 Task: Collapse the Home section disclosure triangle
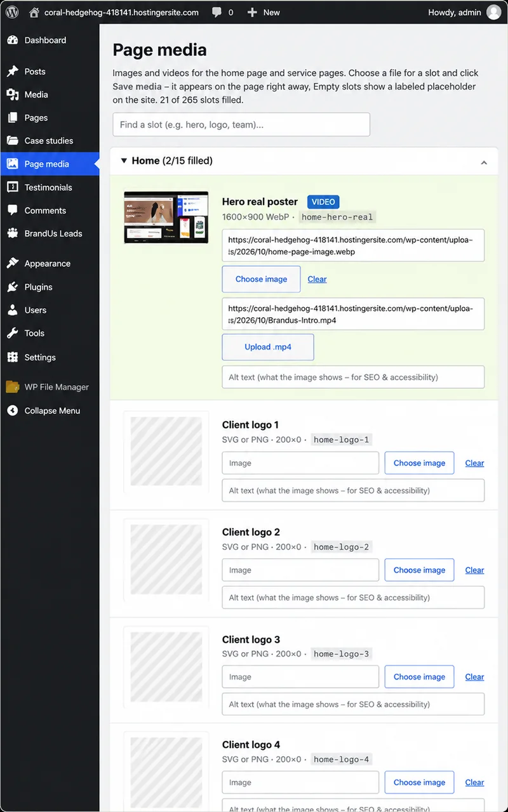pyautogui.click(x=124, y=161)
